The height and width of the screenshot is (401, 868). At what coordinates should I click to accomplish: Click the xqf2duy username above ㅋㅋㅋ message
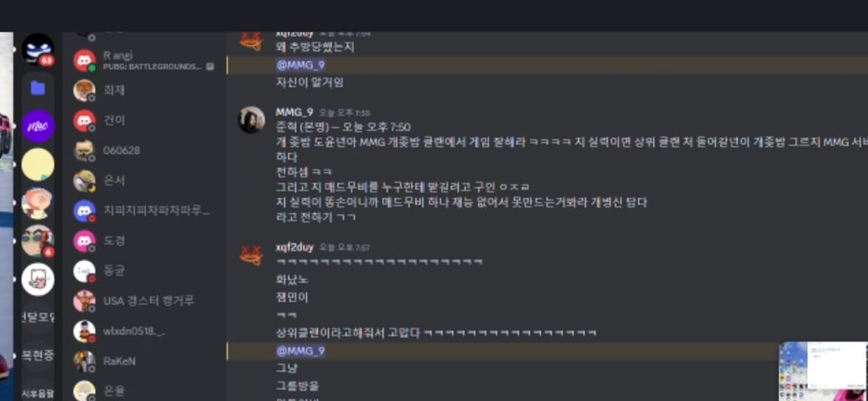coord(294,247)
